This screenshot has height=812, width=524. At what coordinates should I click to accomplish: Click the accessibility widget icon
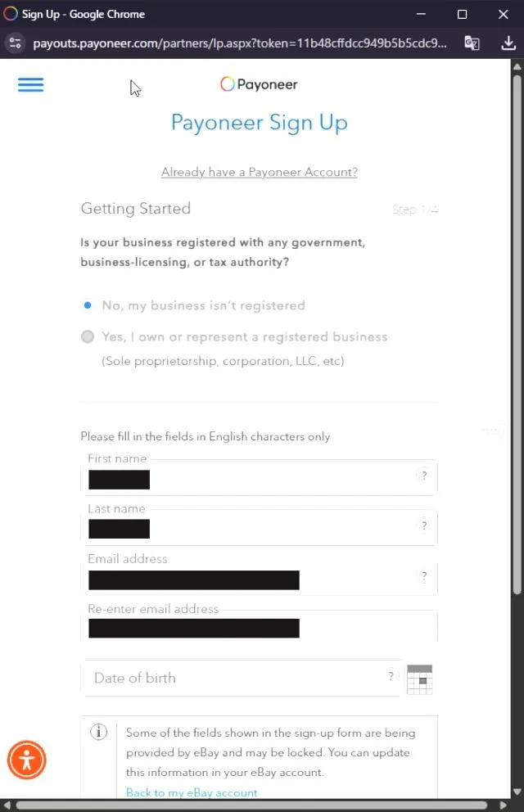click(27, 760)
